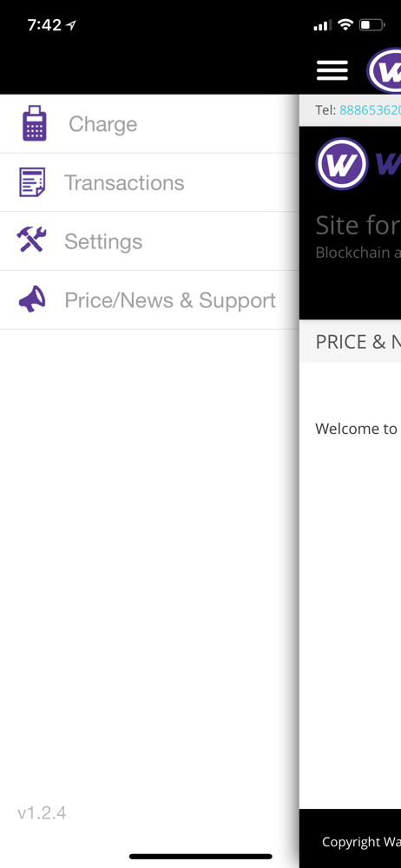Tap the battery indicator in status bar
Screen dimensions: 401x868
pyautogui.click(x=371, y=25)
